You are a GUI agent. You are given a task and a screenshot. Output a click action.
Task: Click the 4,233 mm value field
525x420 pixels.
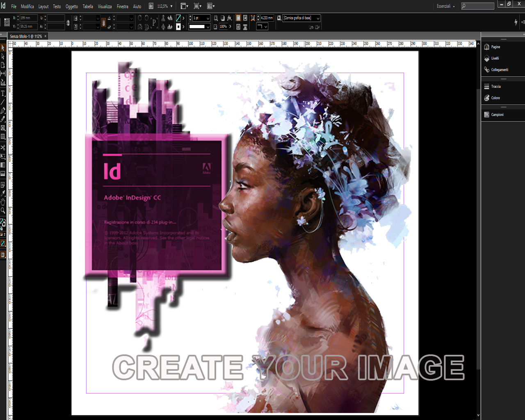267,18
